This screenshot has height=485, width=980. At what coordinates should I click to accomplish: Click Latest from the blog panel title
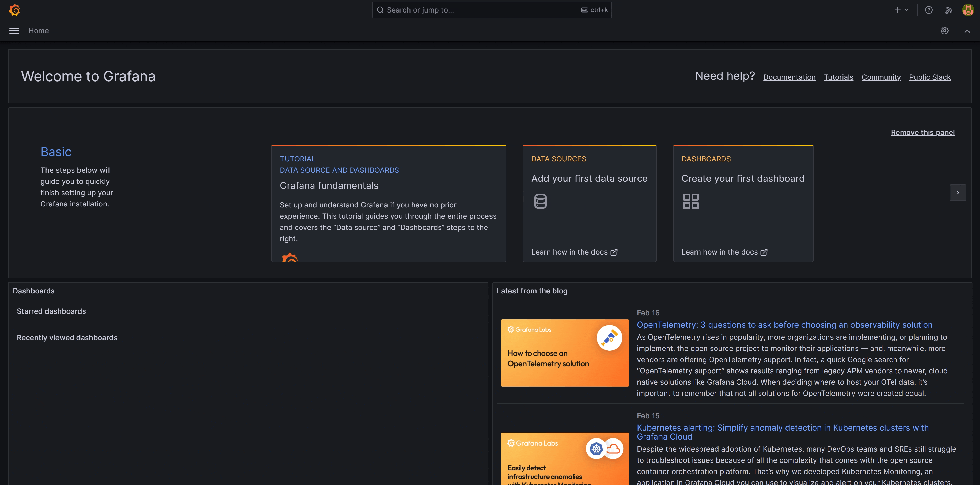pos(532,291)
